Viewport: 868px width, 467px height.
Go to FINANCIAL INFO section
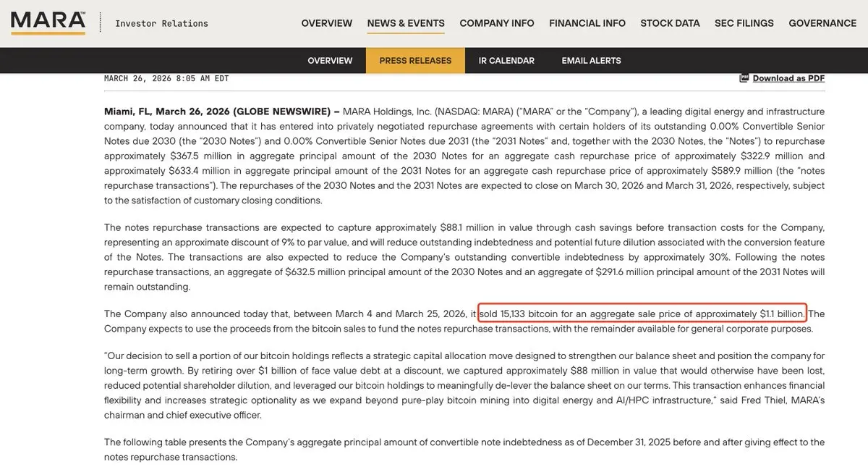(x=587, y=23)
